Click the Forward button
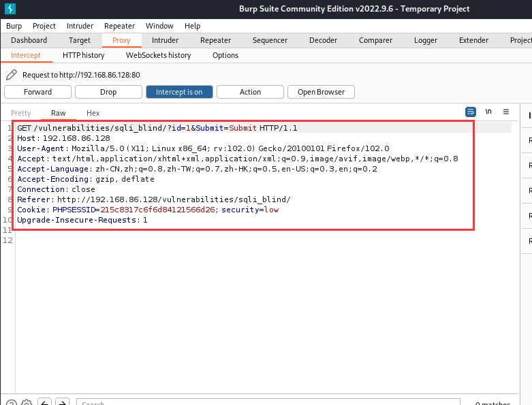 click(x=37, y=92)
